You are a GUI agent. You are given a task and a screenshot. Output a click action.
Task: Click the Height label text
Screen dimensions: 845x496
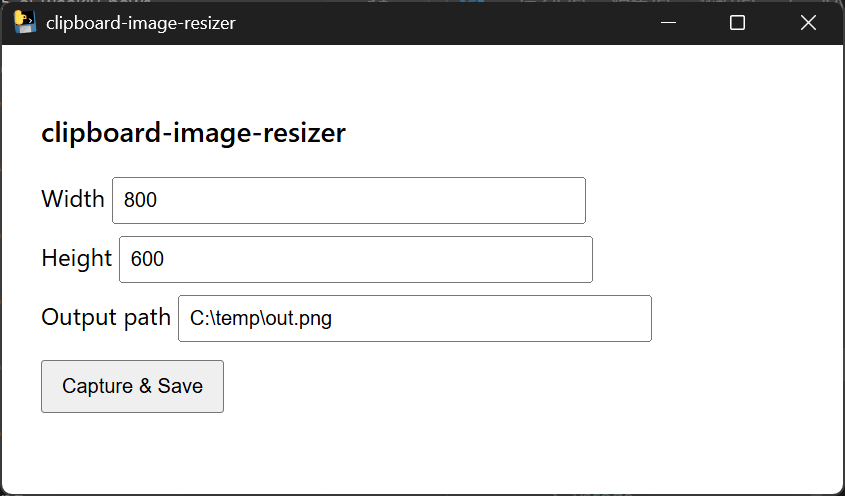pyautogui.click(x=76, y=258)
